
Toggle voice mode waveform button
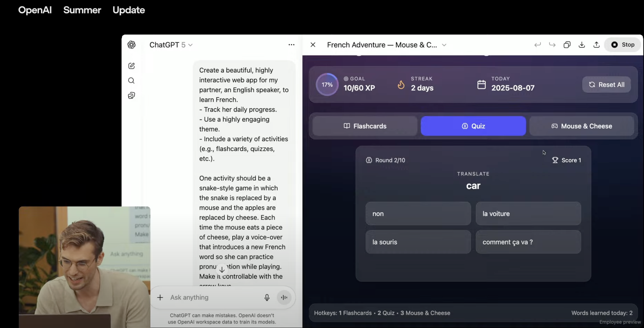click(284, 298)
